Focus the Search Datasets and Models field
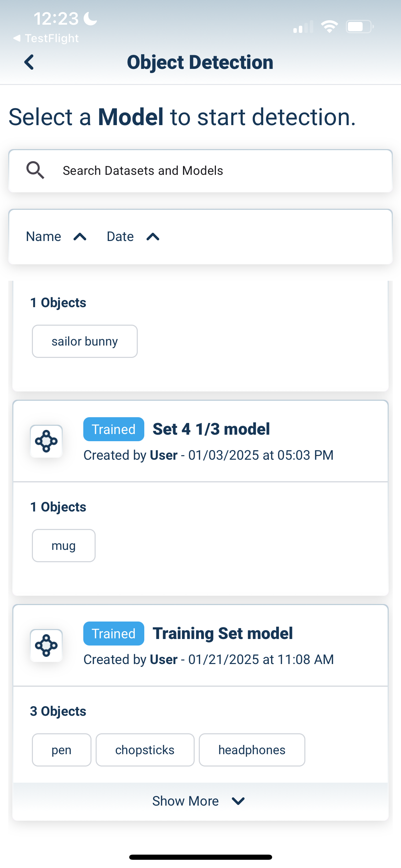 click(206, 171)
